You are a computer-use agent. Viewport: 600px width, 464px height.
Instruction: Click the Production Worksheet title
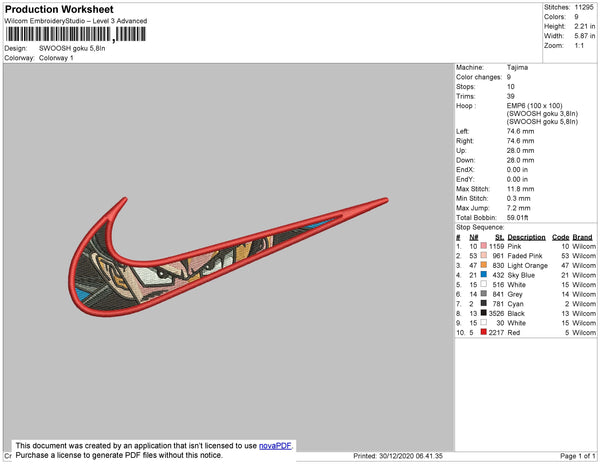[59, 9]
